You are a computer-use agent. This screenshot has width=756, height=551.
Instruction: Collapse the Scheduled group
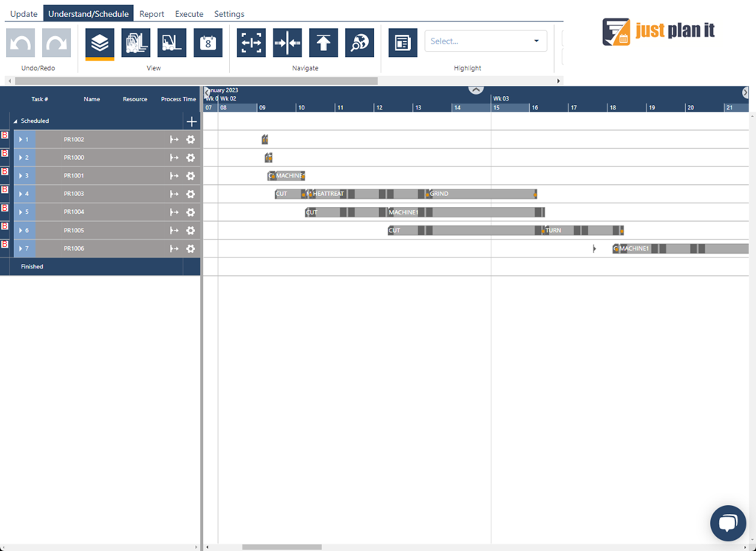pos(16,121)
